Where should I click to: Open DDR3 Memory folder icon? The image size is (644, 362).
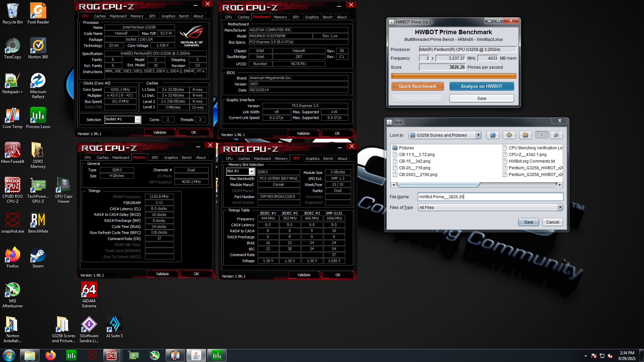[x=38, y=155]
